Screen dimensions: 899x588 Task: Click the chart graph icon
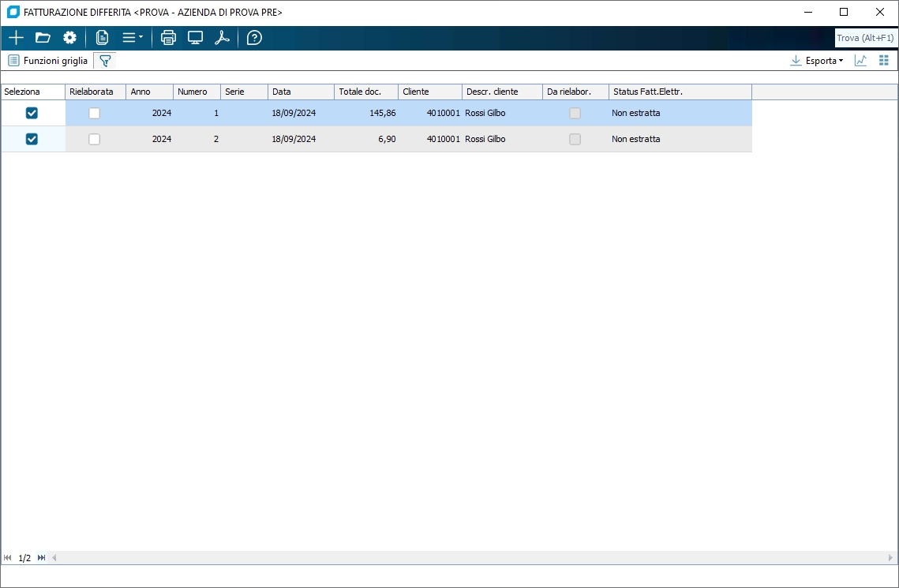[x=860, y=61]
